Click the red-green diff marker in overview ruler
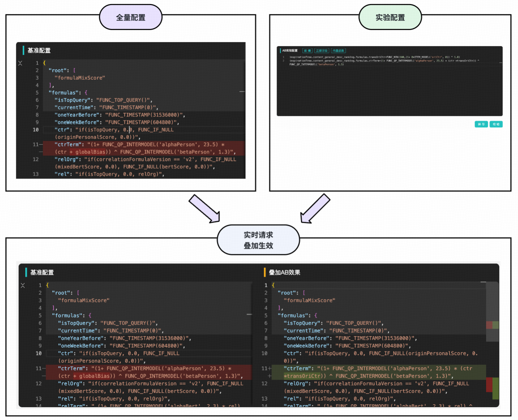 tap(492, 325)
